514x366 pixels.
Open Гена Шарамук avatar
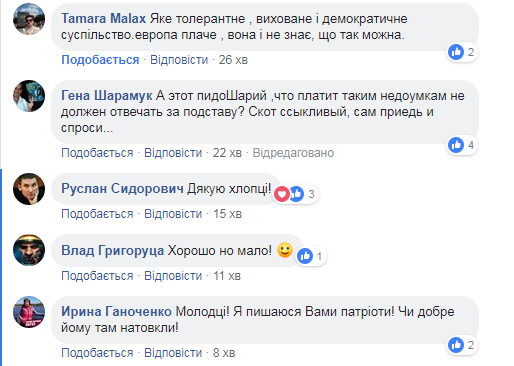click(29, 96)
